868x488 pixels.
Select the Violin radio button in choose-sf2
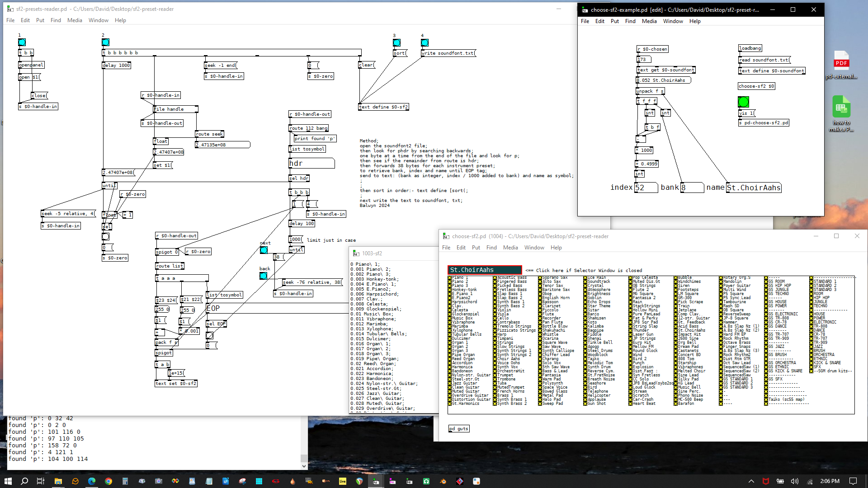coord(495,310)
